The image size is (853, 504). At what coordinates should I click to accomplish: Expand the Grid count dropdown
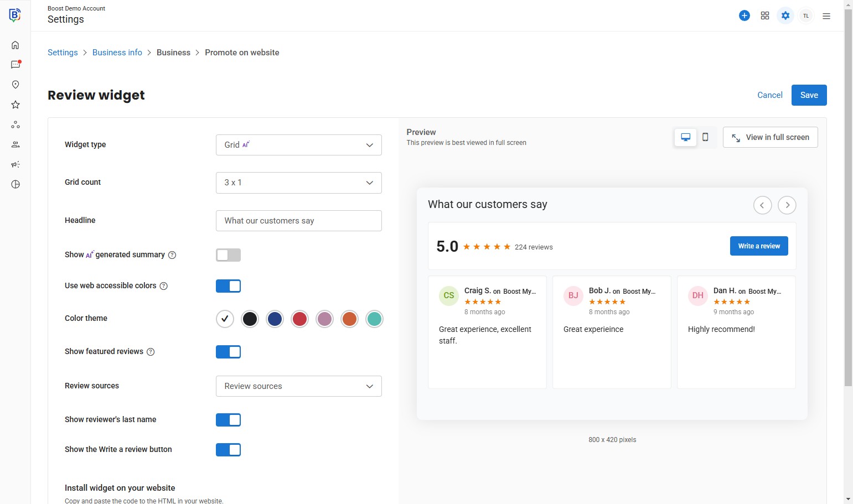coord(298,183)
